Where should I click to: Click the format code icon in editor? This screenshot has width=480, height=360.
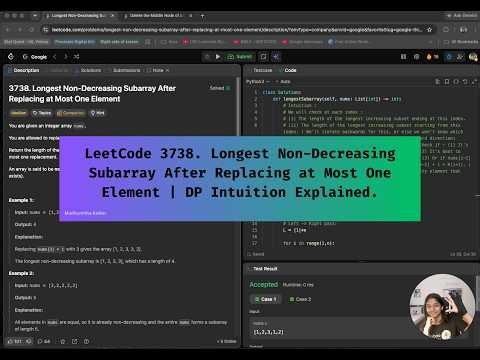(x=438, y=82)
